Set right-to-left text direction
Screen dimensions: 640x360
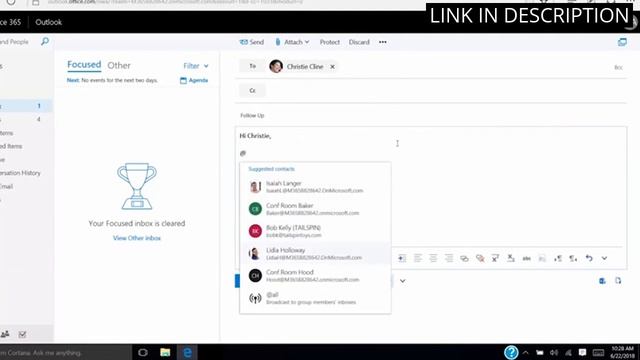[573, 258]
